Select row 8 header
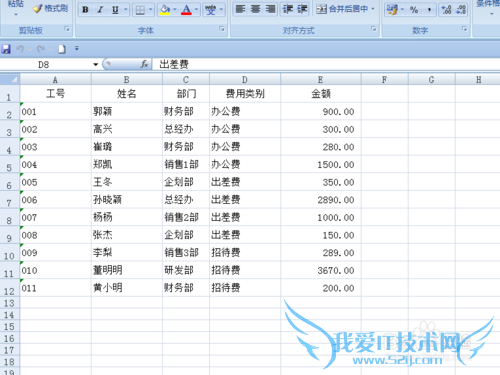Screen dimensions: 500x375 pos(9,218)
